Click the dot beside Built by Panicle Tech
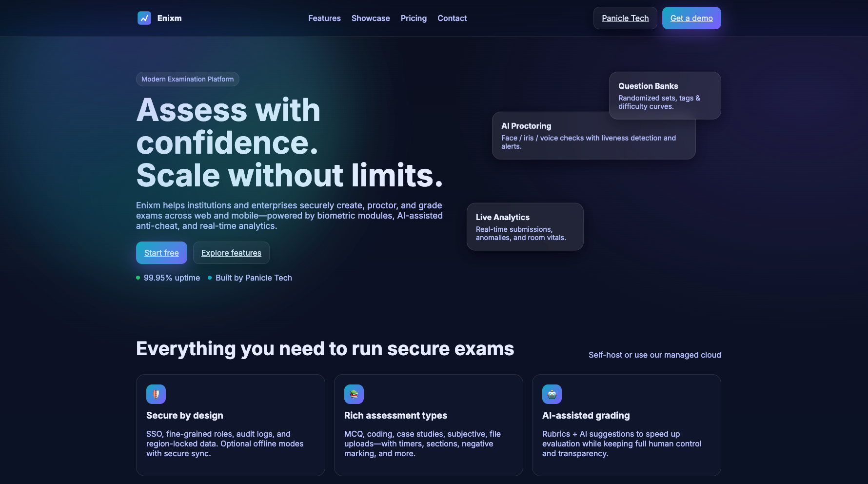 pos(209,277)
